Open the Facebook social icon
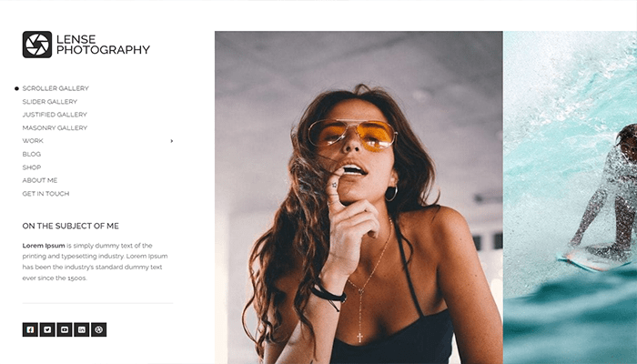 [30, 329]
